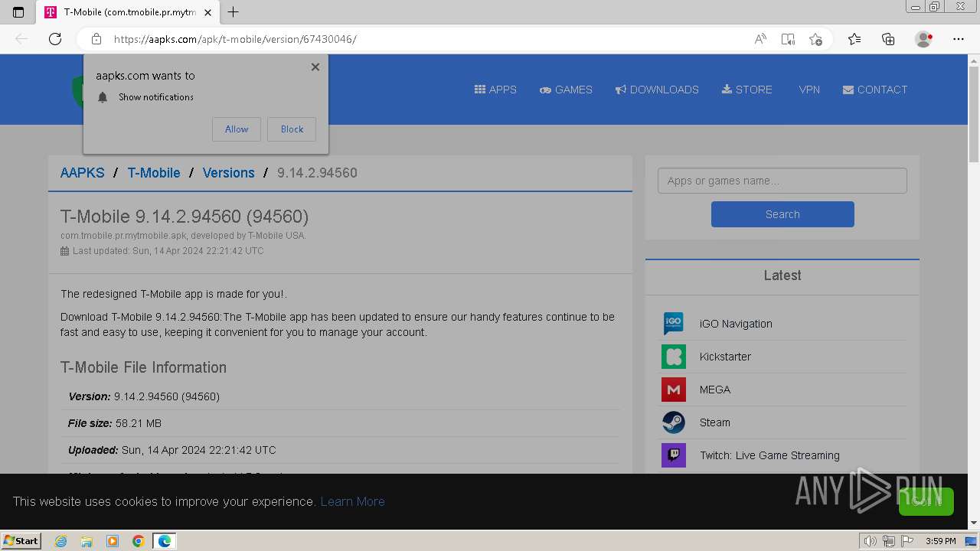Open browser profile avatar
The height and width of the screenshot is (551, 980).
tap(924, 39)
